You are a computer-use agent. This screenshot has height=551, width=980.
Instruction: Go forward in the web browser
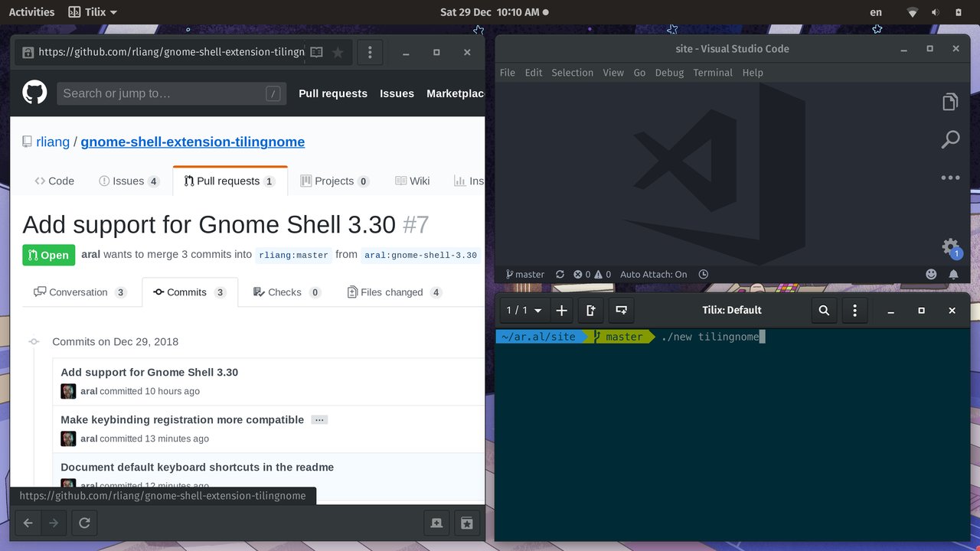click(54, 523)
